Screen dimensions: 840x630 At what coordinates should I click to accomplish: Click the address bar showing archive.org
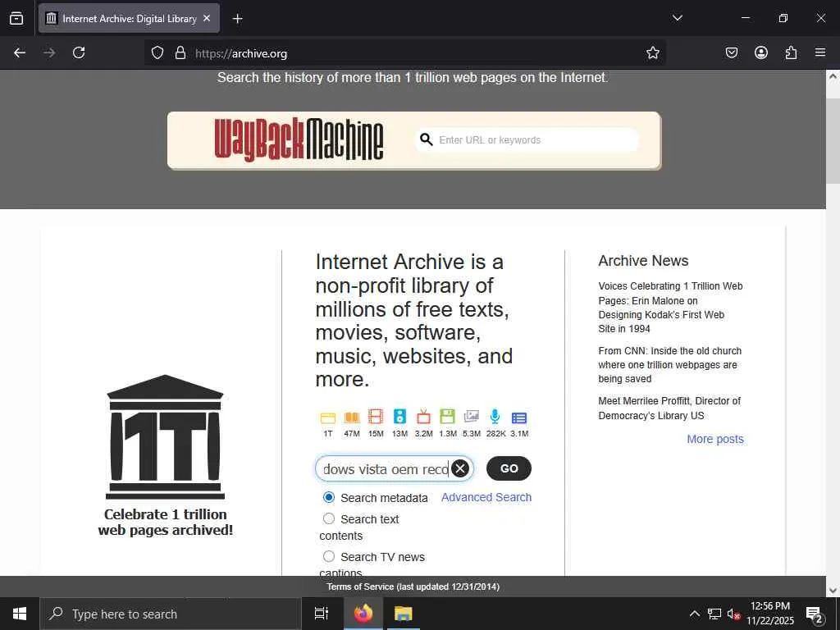click(404, 53)
